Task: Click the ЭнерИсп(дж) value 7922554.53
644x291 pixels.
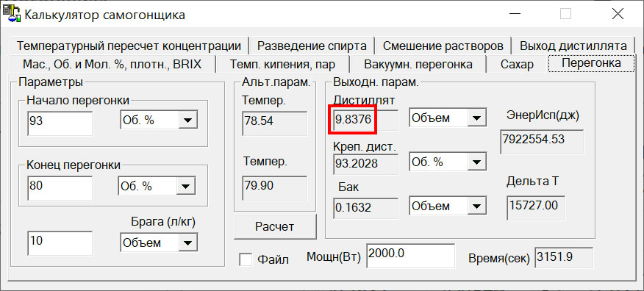Action: 542,142
